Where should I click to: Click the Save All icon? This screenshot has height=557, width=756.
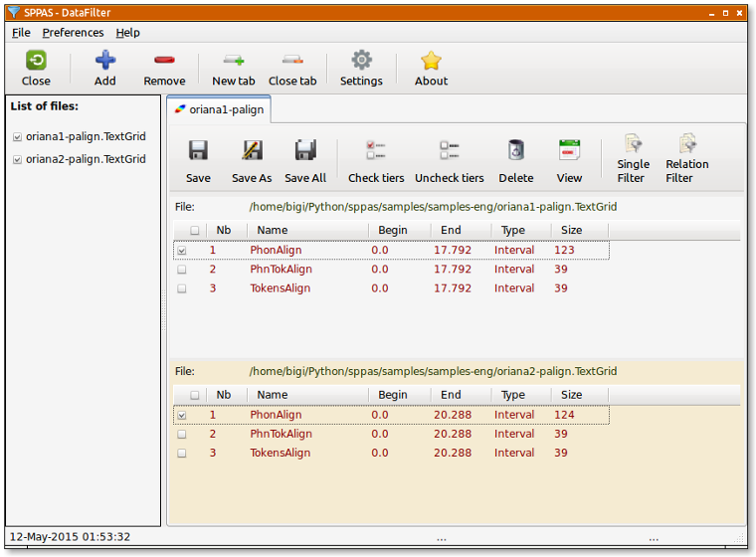[305, 150]
